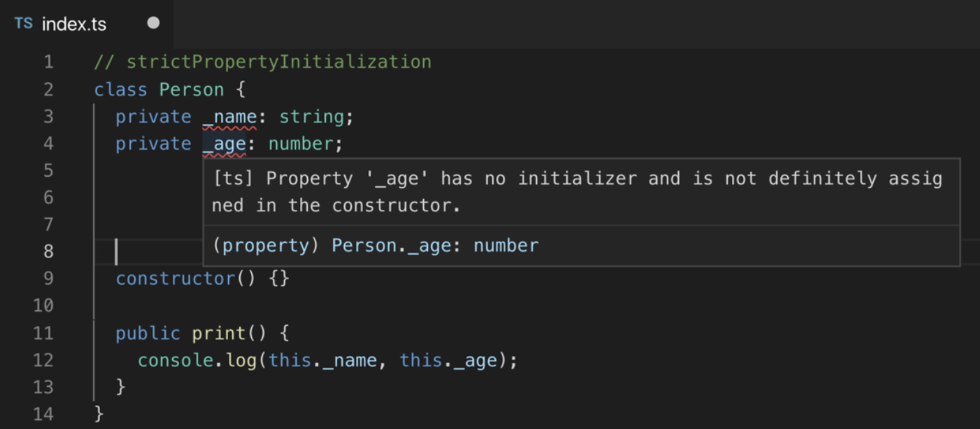Click the strictPropertyInitialization comment
Screen dimensions: 980x429
[263, 62]
